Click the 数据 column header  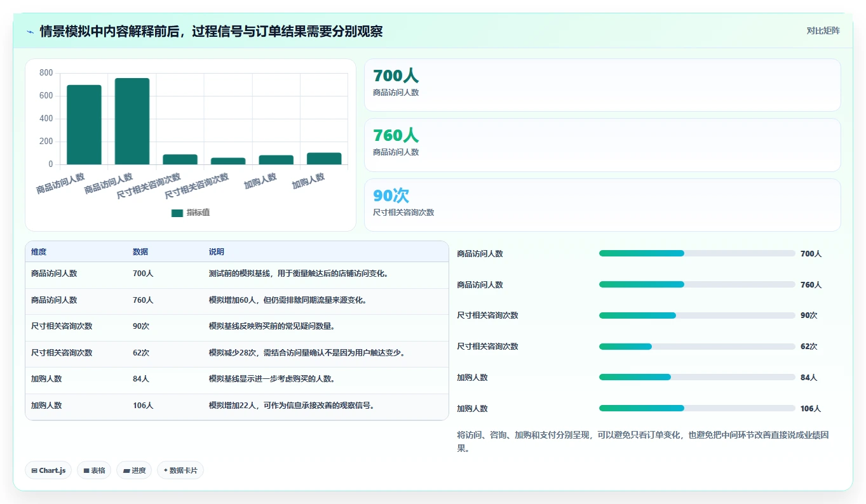(140, 252)
